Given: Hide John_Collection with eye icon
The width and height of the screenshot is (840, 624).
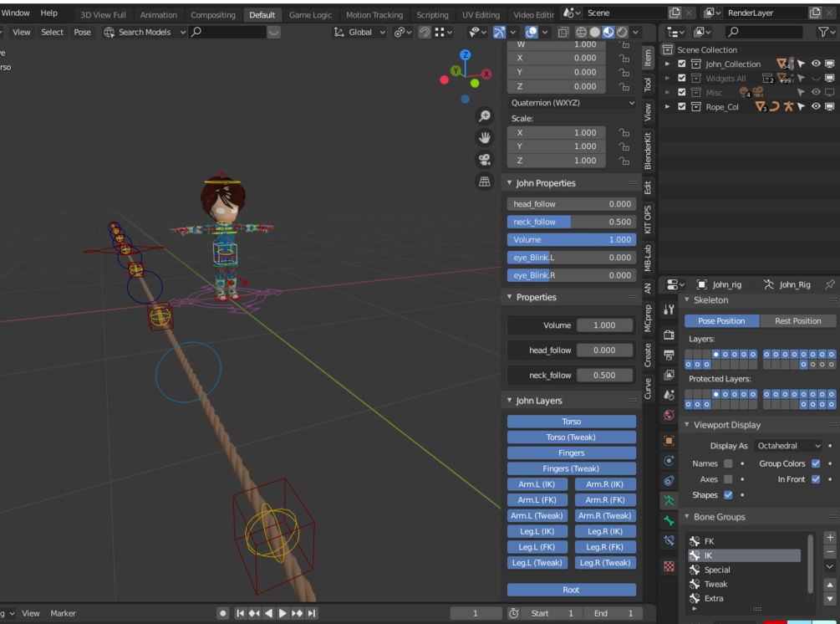Looking at the screenshot, I should point(816,64).
